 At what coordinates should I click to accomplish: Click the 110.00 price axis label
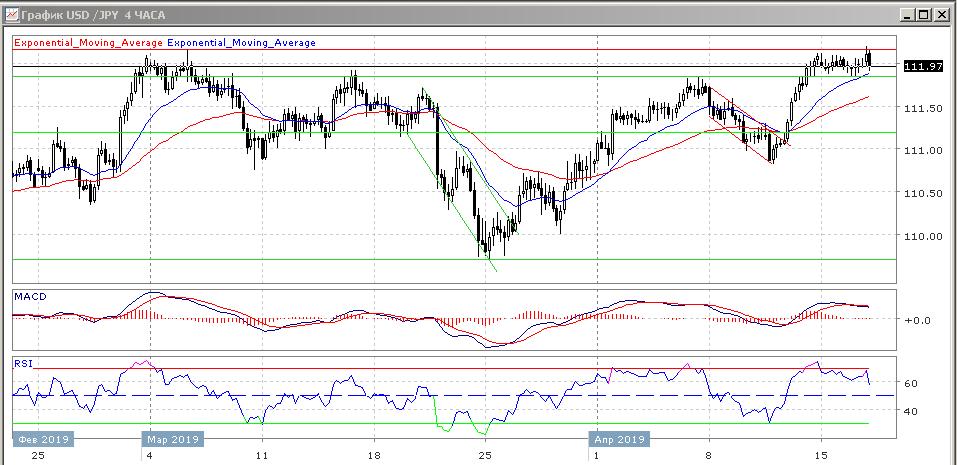coord(923,237)
